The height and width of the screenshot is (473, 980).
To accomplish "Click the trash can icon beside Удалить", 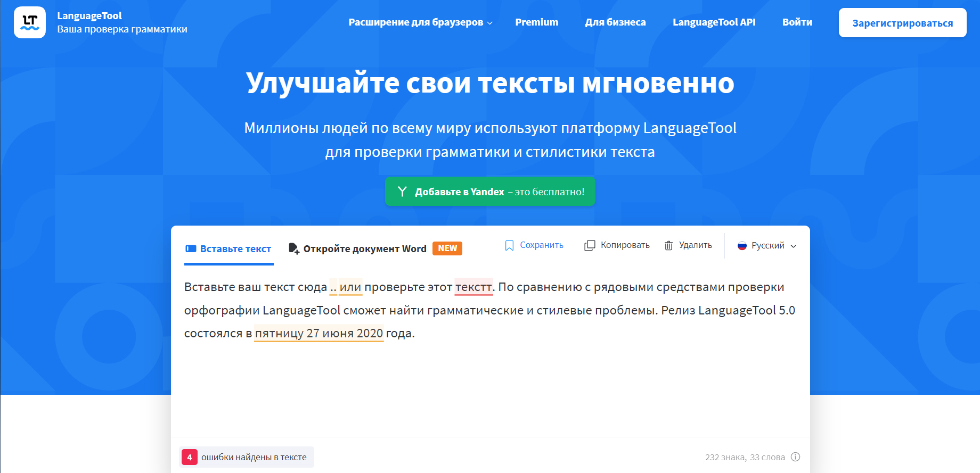I will click(x=668, y=245).
